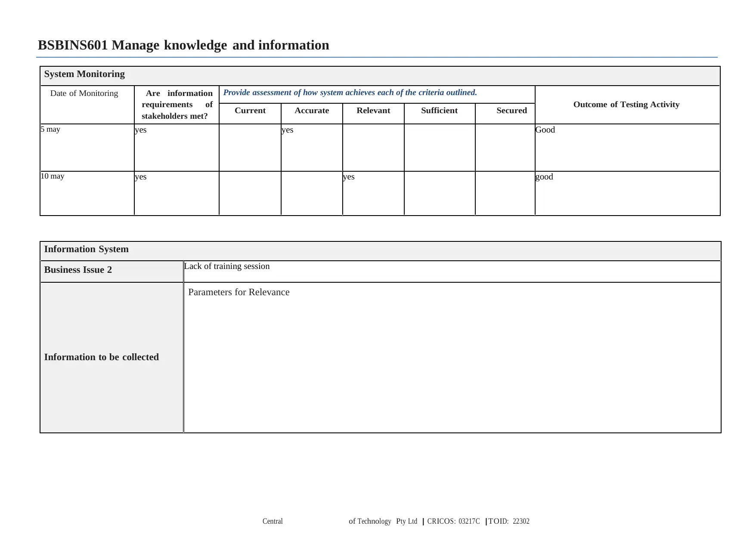Click 'CRICOS: 03217C' in the footer

click(x=453, y=521)
